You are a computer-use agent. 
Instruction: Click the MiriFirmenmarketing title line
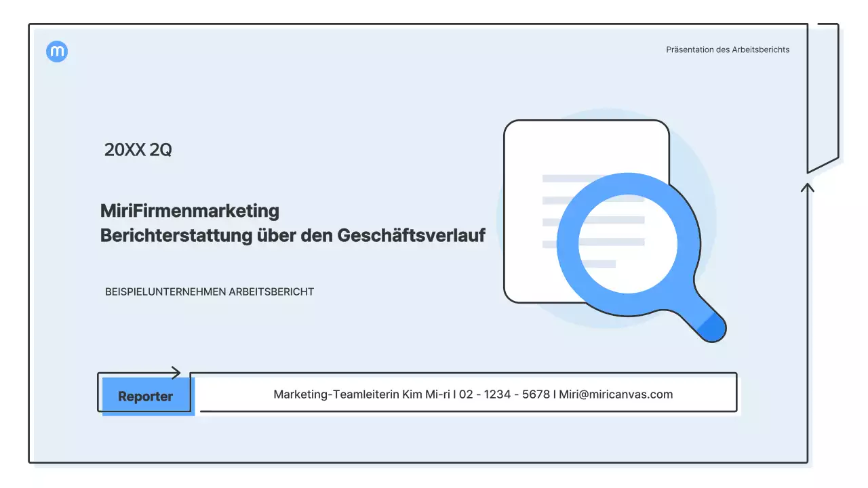click(190, 211)
